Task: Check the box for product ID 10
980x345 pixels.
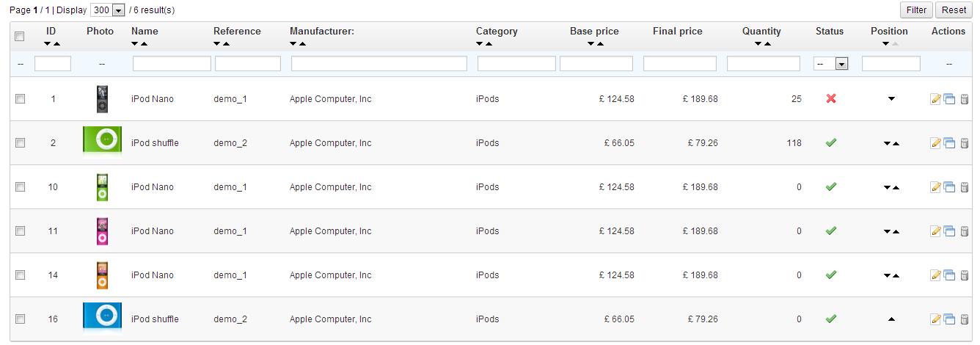Action: (20, 187)
